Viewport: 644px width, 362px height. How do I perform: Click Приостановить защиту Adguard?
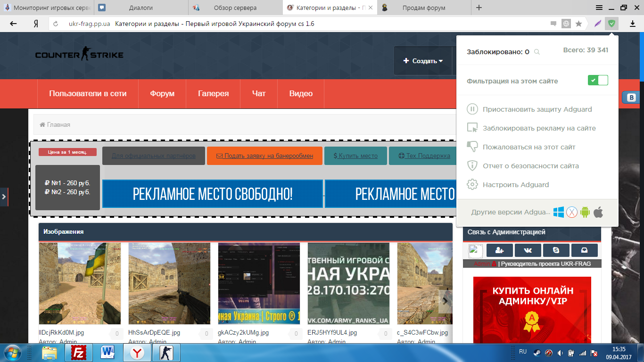click(x=537, y=109)
